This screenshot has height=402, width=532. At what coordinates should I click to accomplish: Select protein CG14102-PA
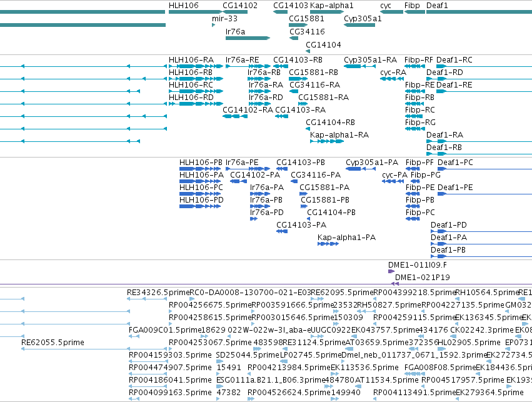tap(238, 181)
